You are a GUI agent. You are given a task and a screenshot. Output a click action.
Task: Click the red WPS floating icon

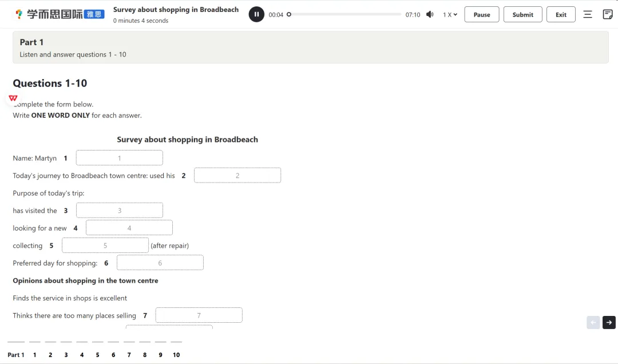pos(13,98)
